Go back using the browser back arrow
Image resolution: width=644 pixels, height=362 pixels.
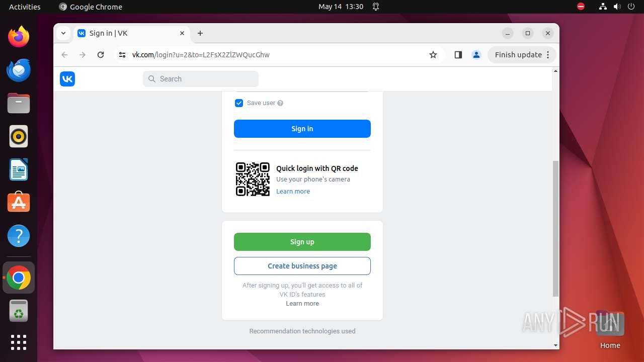[64, 55]
